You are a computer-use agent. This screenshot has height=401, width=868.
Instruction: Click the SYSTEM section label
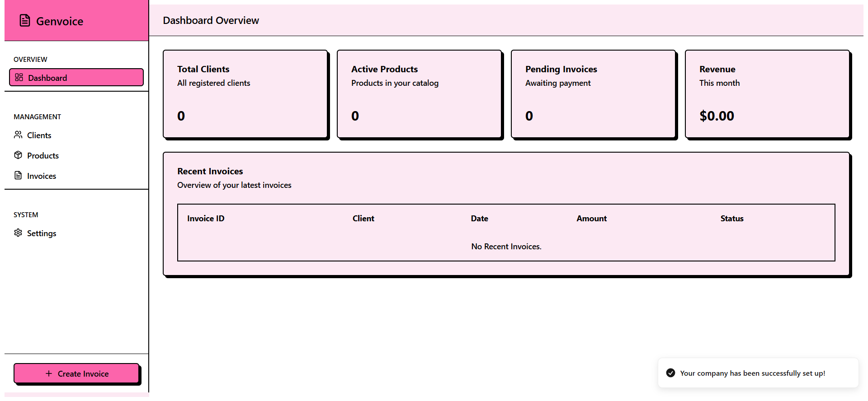point(26,214)
